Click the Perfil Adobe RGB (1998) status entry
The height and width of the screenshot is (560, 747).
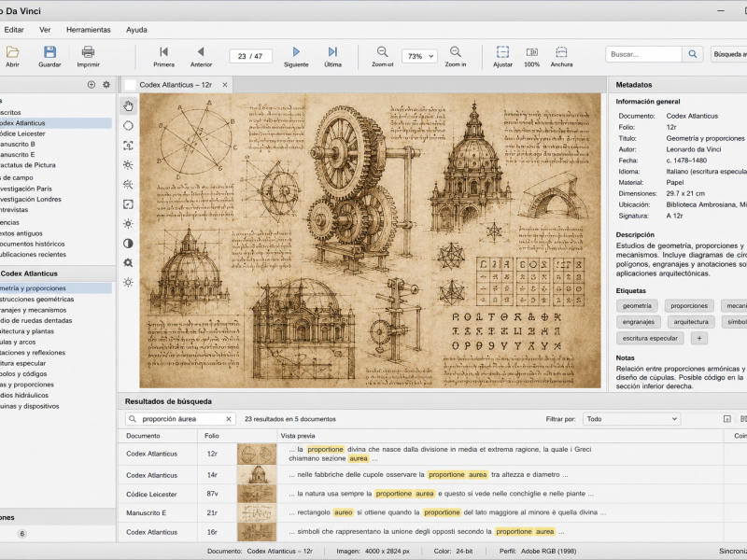point(538,551)
